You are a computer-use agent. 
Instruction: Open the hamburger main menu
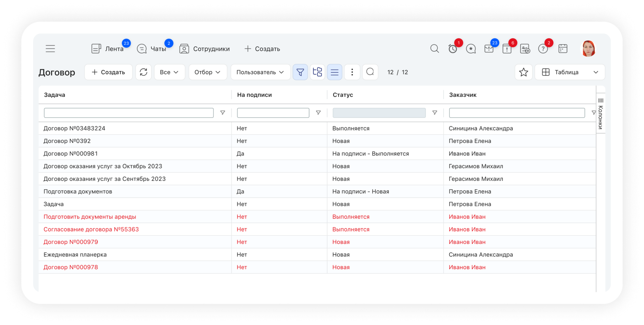coord(50,49)
